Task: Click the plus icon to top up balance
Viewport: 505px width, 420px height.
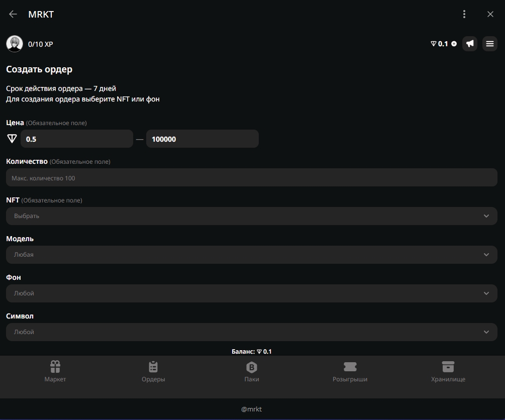Action: pos(454,44)
